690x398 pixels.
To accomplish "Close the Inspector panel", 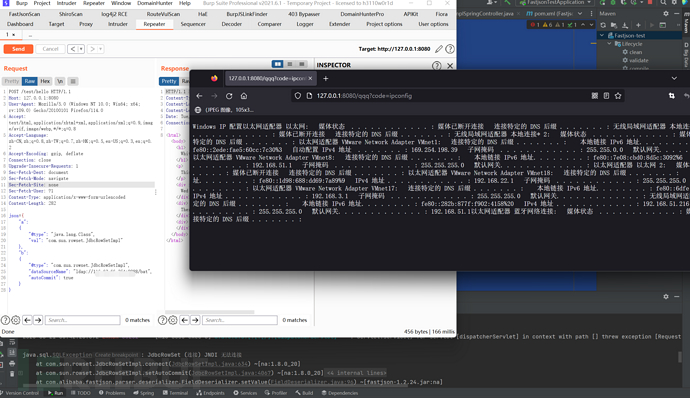I will 450,66.
